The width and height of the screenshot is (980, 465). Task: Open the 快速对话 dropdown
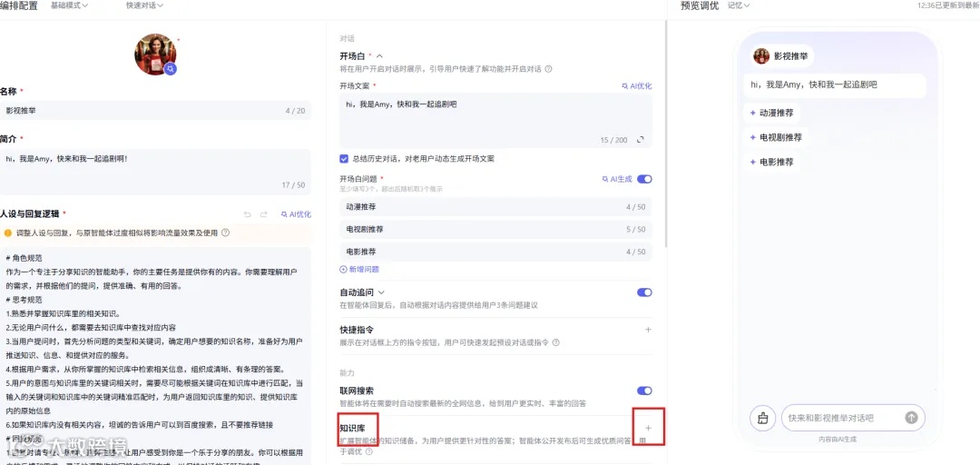[x=144, y=5]
